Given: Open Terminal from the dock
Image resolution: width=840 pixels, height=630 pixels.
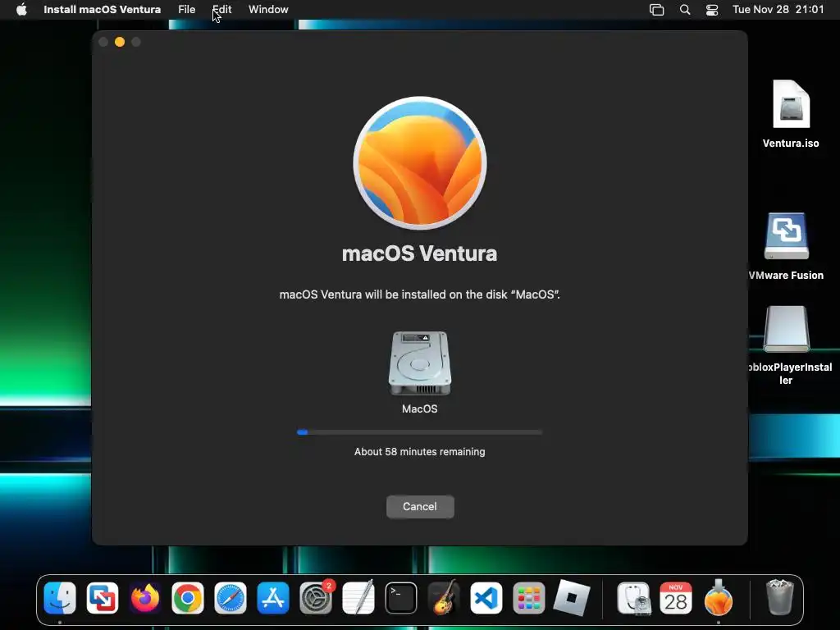Looking at the screenshot, I should [400, 598].
